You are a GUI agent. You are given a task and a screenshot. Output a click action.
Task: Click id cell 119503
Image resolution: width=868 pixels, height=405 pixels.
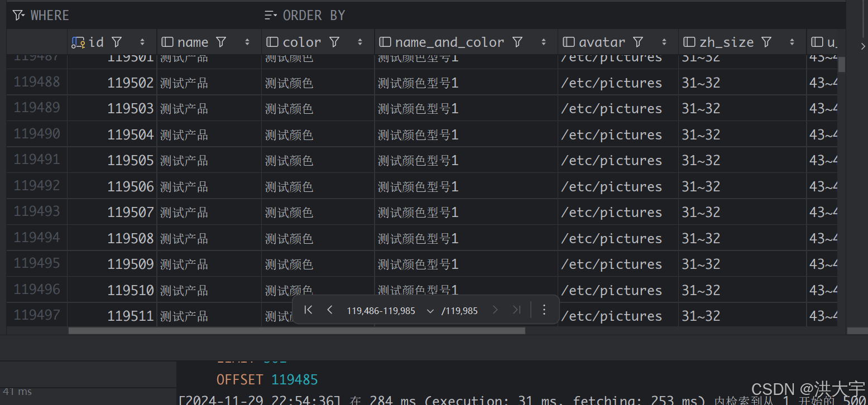click(x=112, y=108)
